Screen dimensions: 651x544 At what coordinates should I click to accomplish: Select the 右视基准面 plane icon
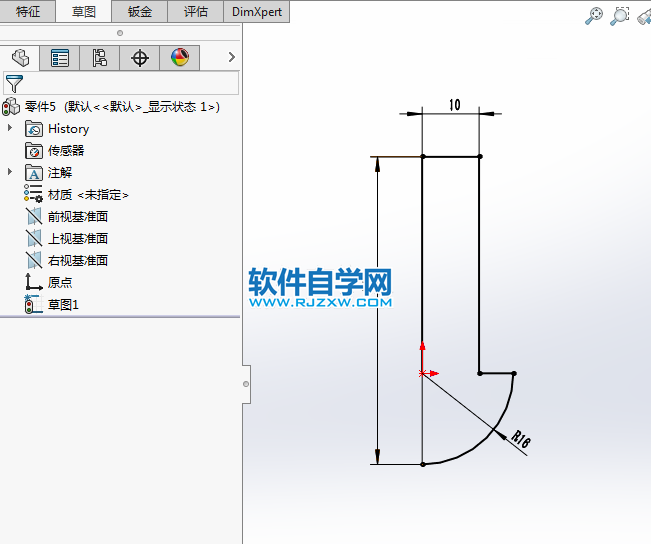(x=34, y=260)
